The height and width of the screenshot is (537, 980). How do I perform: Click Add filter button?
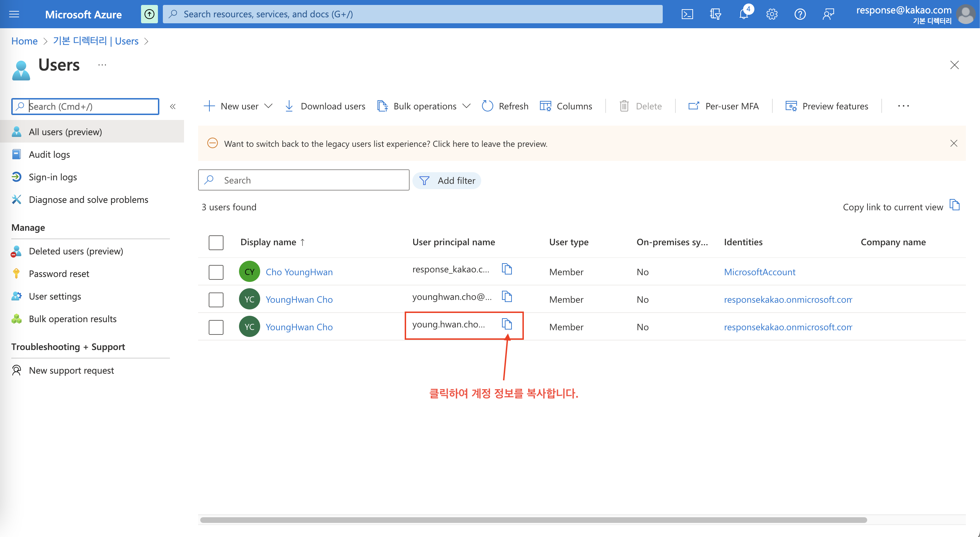coord(447,181)
